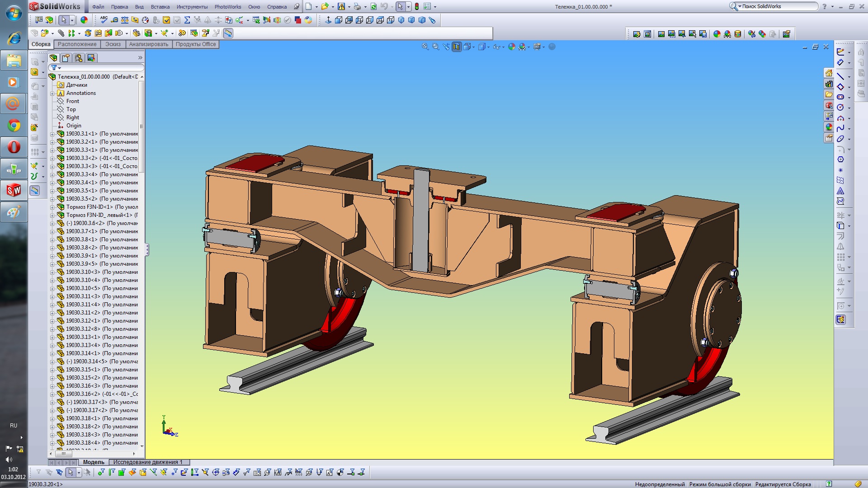Image resolution: width=868 pixels, height=488 pixels.
Task: Click the Spell Check ABC icon
Action: [104, 19]
